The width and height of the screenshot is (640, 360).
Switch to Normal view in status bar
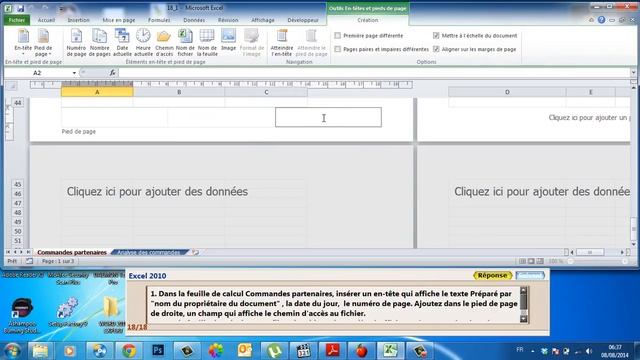(x=522, y=261)
